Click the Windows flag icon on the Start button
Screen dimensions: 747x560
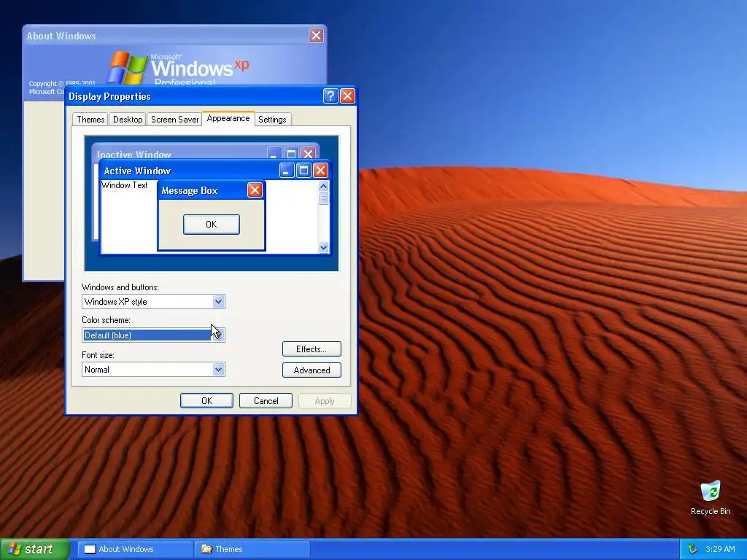(x=15, y=549)
